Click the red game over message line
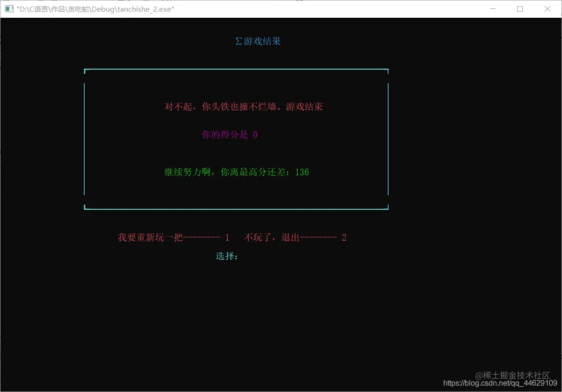 coord(244,107)
